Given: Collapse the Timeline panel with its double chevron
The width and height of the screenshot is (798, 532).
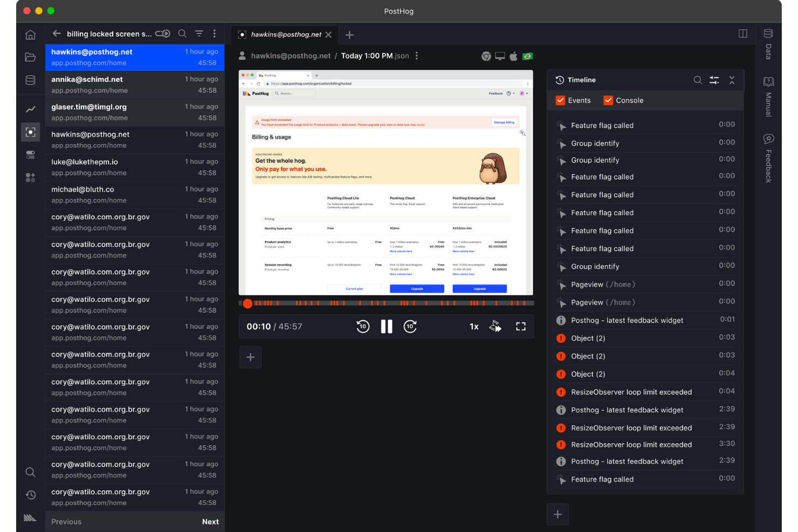Looking at the screenshot, I should 732,80.
